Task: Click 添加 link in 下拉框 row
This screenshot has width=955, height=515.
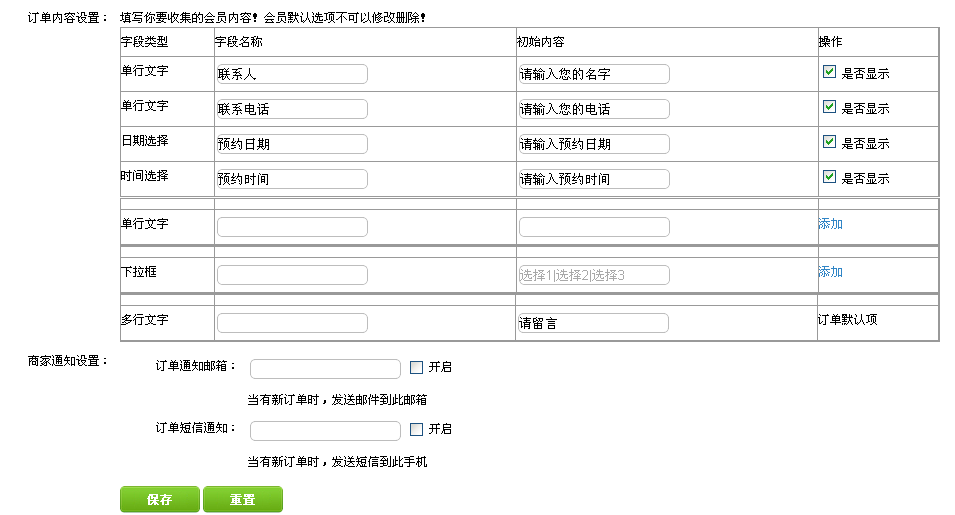Action: pyautogui.click(x=830, y=272)
